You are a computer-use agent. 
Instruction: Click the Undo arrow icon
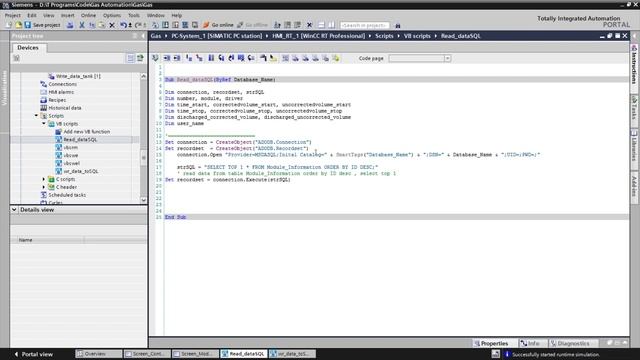(x=123, y=25)
